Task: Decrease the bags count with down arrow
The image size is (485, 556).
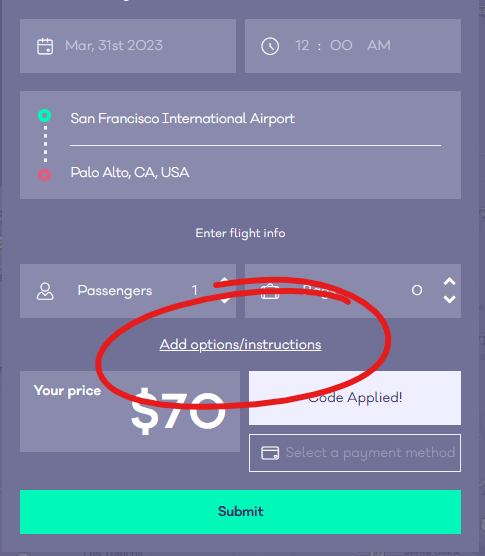Action: pos(450,300)
